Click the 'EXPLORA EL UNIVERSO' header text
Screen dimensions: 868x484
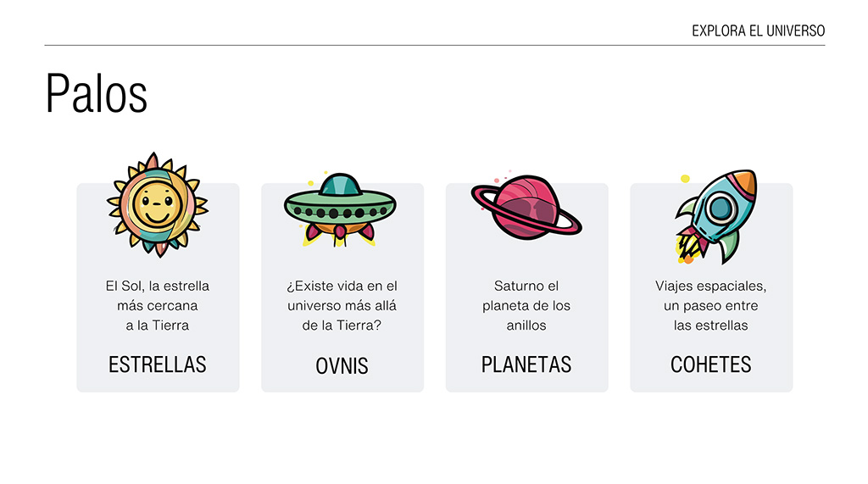(x=758, y=31)
